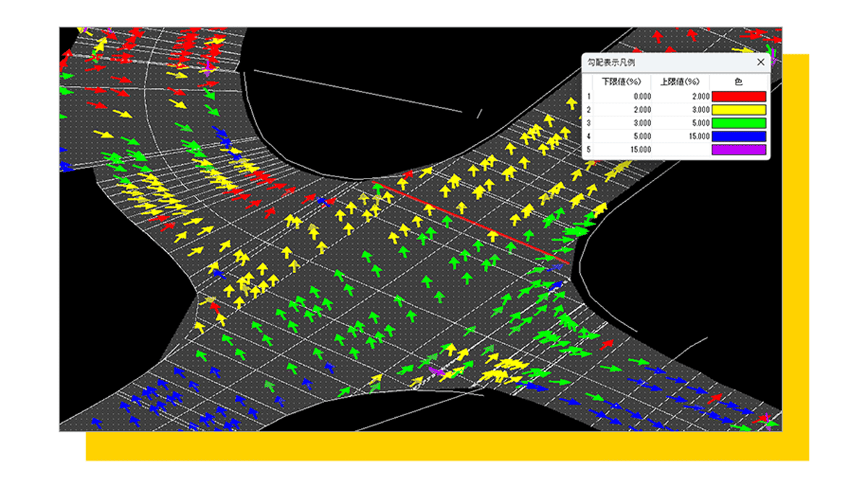868x488 pixels.
Task: Click the empty upper limit cell in row 5
Action: click(681, 150)
